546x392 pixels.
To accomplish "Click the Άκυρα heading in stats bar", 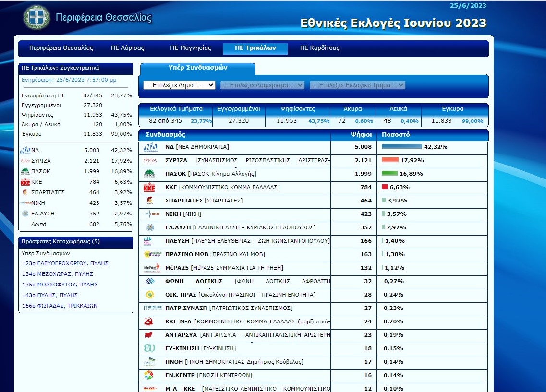I will (352, 109).
